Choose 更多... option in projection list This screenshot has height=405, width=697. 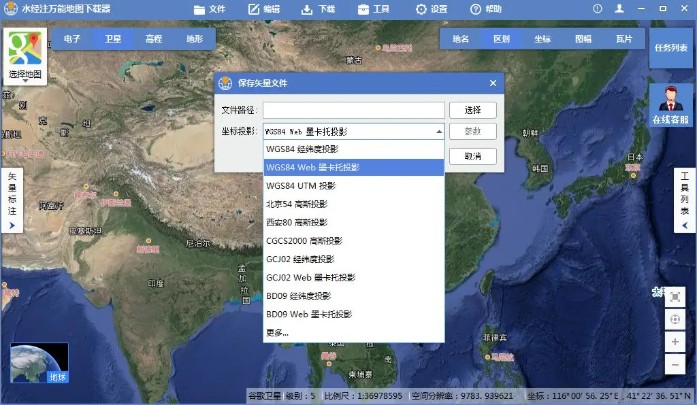click(x=277, y=332)
